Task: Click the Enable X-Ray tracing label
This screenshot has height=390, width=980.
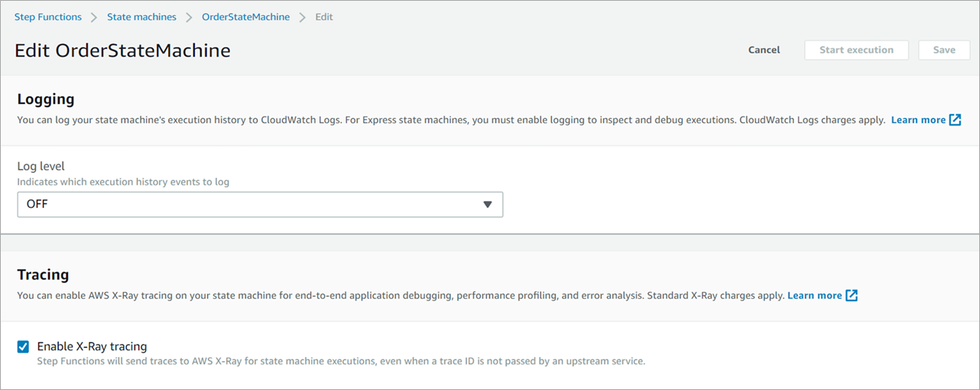Action: point(92,346)
